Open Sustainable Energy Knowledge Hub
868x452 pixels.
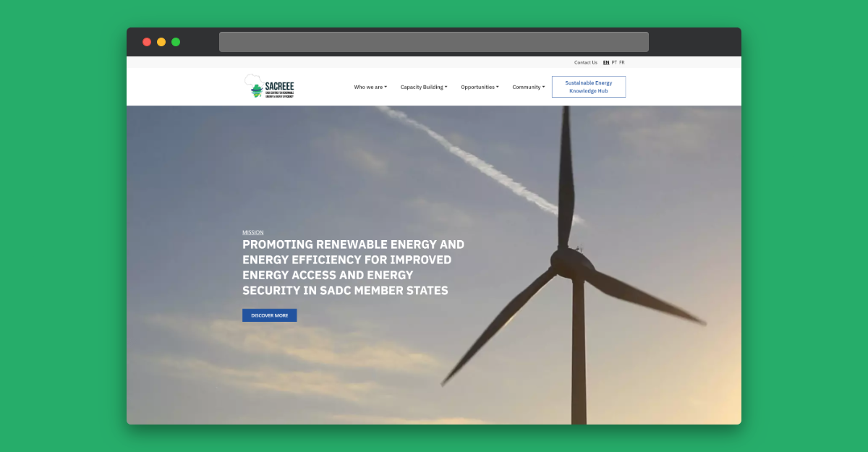pyautogui.click(x=589, y=87)
